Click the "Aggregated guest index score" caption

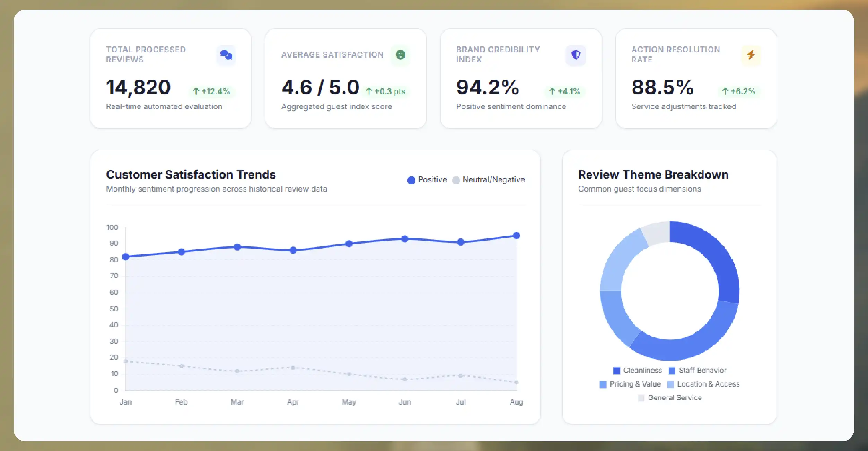click(336, 107)
